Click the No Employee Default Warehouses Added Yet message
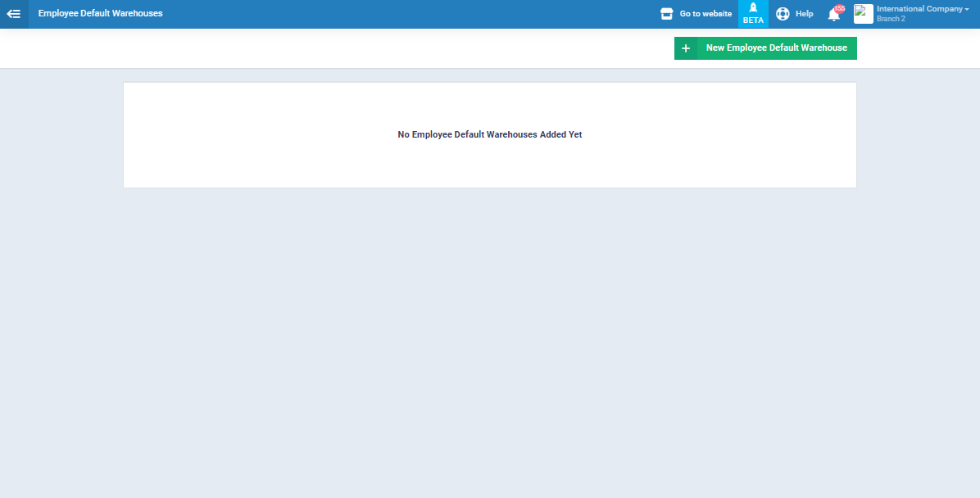The width and height of the screenshot is (980, 498). click(489, 134)
